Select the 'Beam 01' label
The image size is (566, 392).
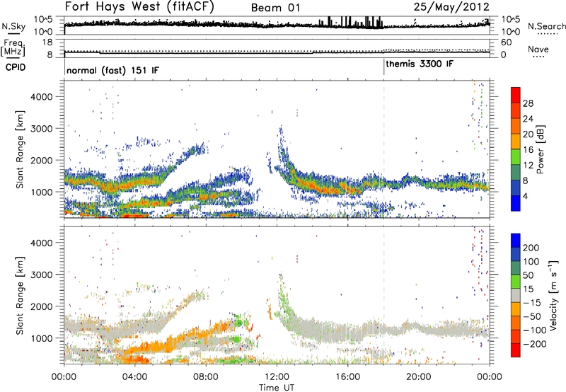tap(275, 8)
